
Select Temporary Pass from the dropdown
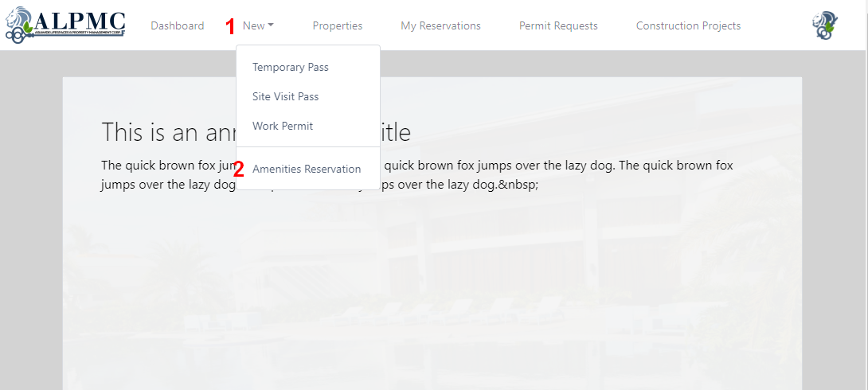pyautogui.click(x=290, y=67)
